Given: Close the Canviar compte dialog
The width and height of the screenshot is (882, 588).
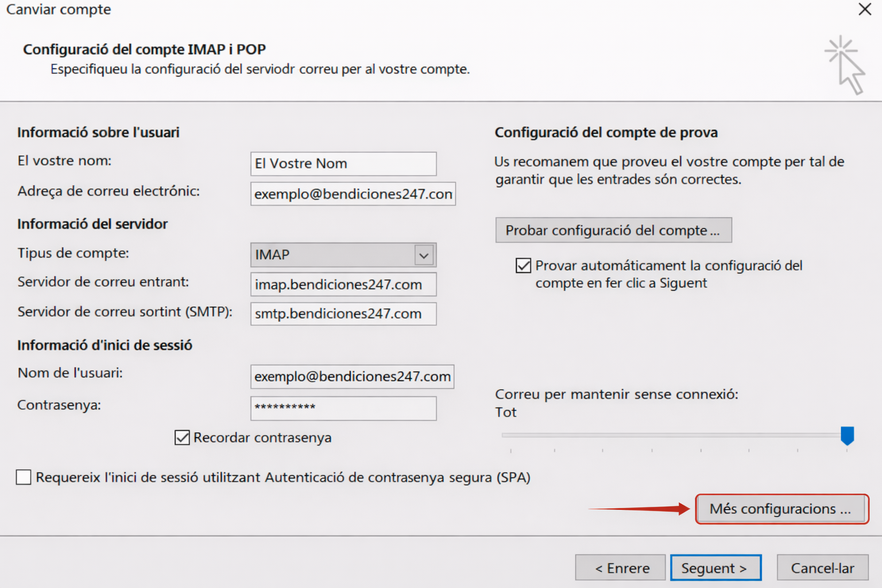Looking at the screenshot, I should click(865, 9).
